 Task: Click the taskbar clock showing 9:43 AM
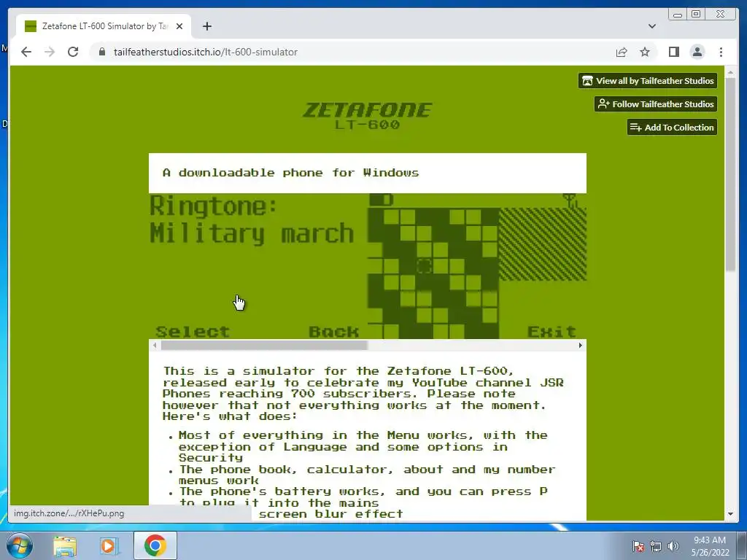click(x=710, y=545)
